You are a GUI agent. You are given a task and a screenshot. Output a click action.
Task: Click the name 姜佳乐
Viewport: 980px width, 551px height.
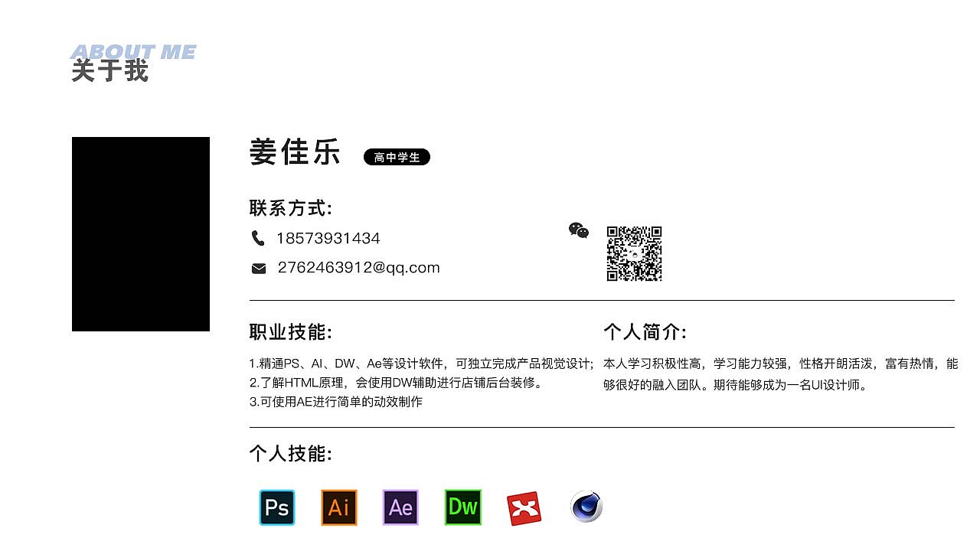pyautogui.click(x=295, y=152)
